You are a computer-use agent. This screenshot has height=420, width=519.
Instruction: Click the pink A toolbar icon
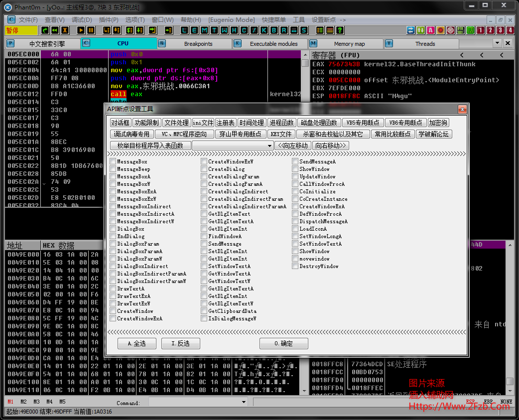(431, 30)
